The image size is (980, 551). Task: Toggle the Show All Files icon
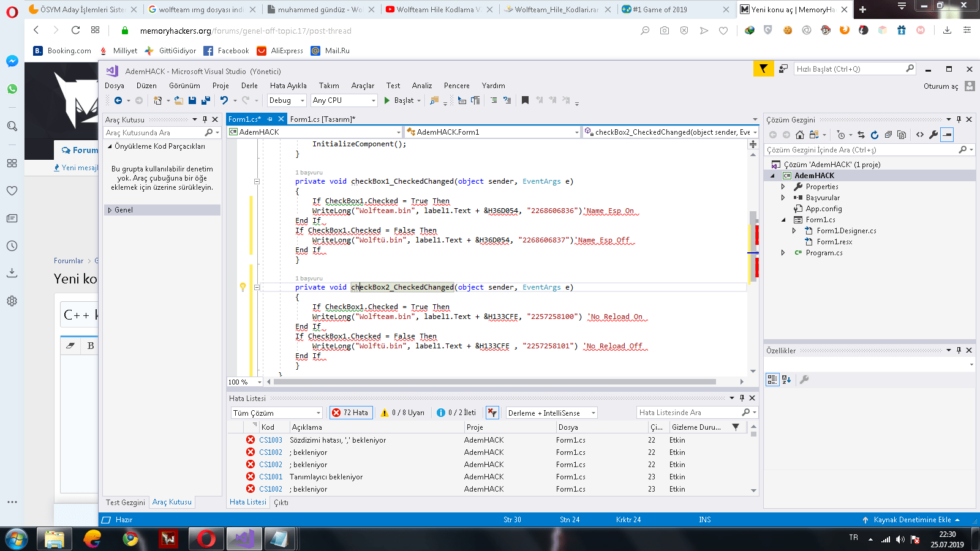[902, 135]
